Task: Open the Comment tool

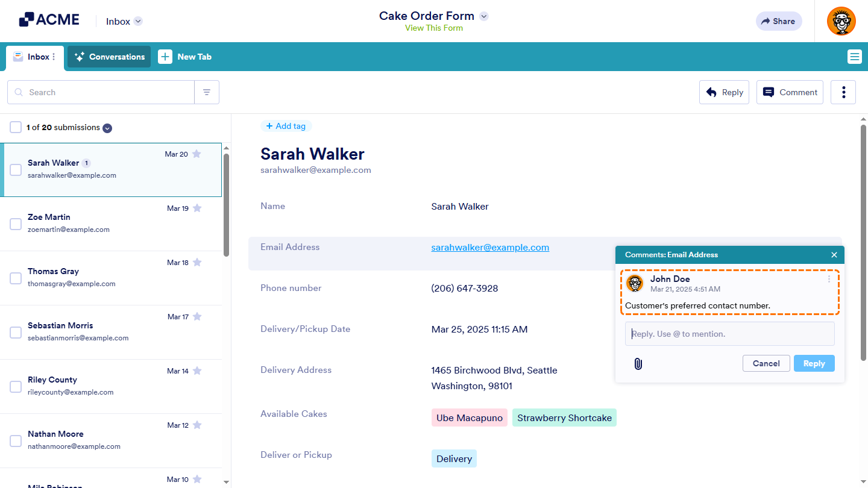Action: click(790, 92)
